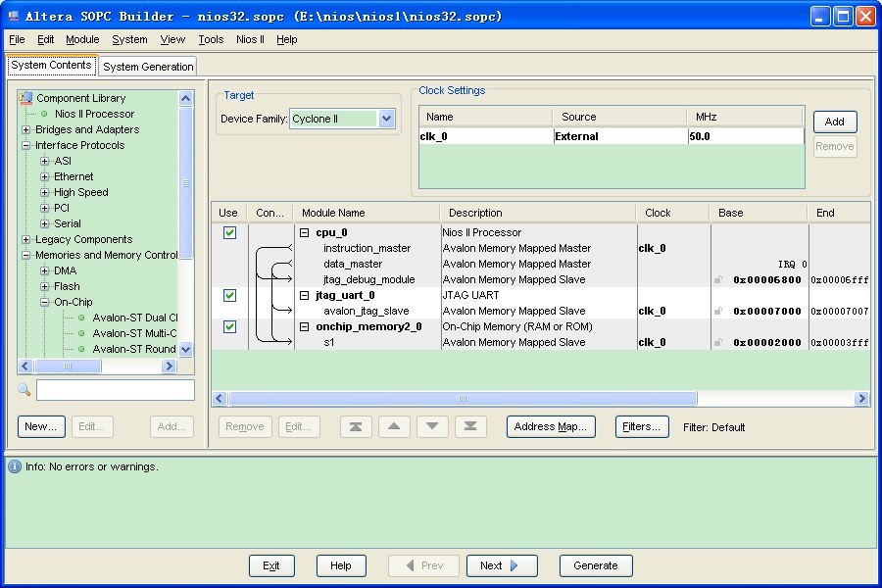Click the library tree horizontal scrollbar thumb

(68, 367)
